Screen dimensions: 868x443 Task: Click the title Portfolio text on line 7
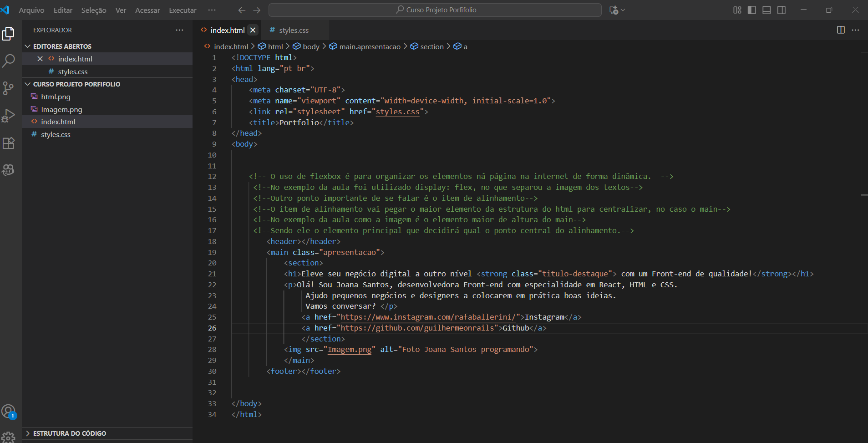pos(299,122)
